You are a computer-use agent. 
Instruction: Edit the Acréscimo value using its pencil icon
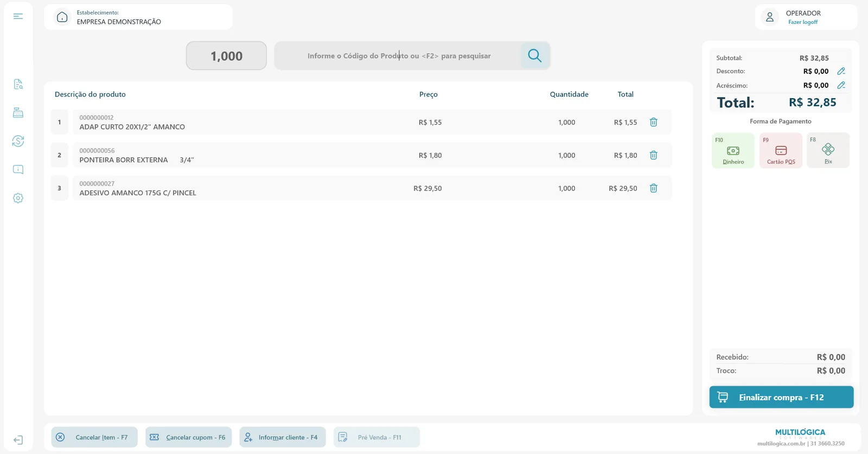pos(841,85)
